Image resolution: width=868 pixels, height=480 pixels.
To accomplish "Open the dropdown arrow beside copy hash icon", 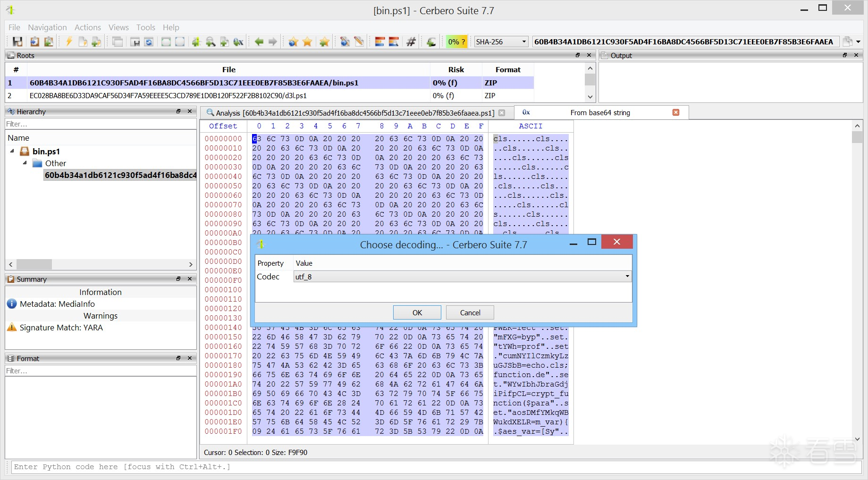I will [859, 42].
